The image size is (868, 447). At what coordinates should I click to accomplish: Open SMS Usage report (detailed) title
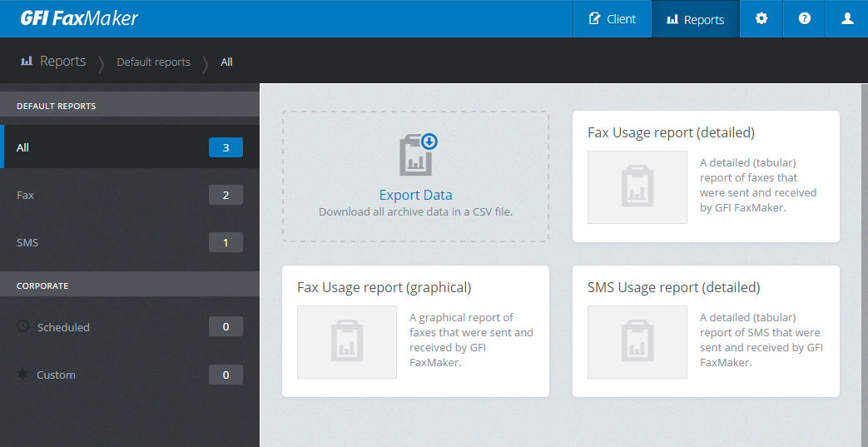point(674,287)
